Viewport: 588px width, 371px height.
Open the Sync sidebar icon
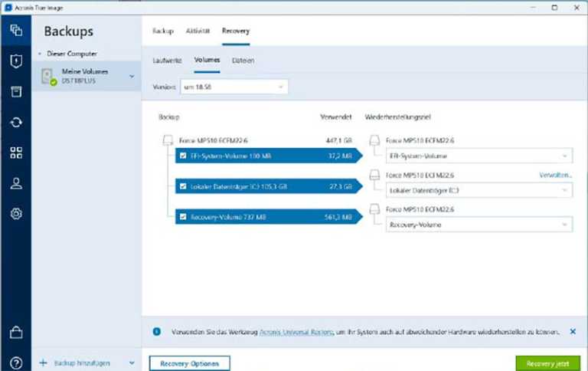click(16, 123)
